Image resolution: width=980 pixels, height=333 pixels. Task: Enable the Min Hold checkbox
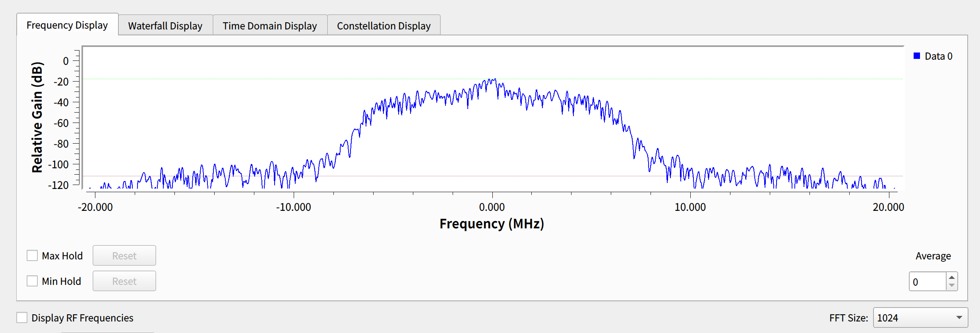[32, 281]
